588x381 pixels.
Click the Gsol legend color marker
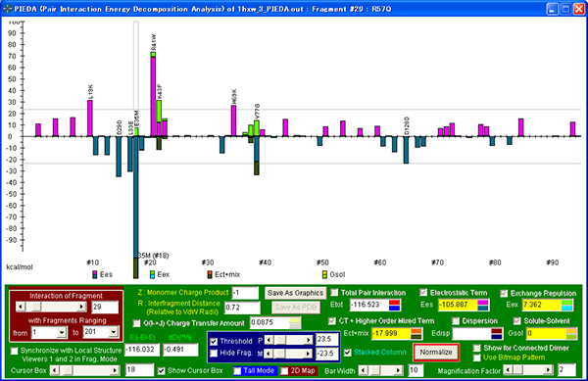coord(324,274)
